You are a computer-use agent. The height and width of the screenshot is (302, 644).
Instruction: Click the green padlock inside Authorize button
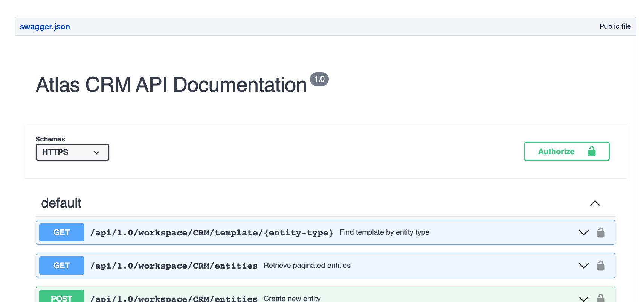pos(591,151)
